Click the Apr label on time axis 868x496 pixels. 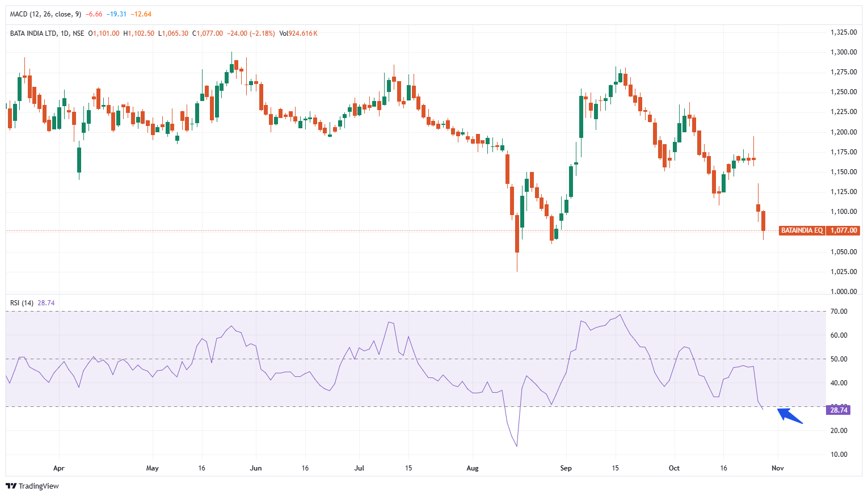[58, 468]
